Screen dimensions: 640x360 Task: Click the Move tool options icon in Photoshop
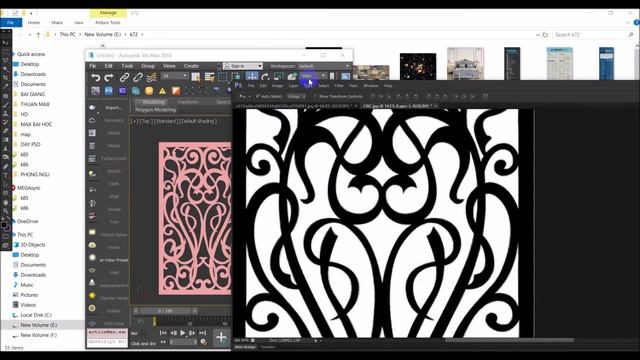coord(243,96)
